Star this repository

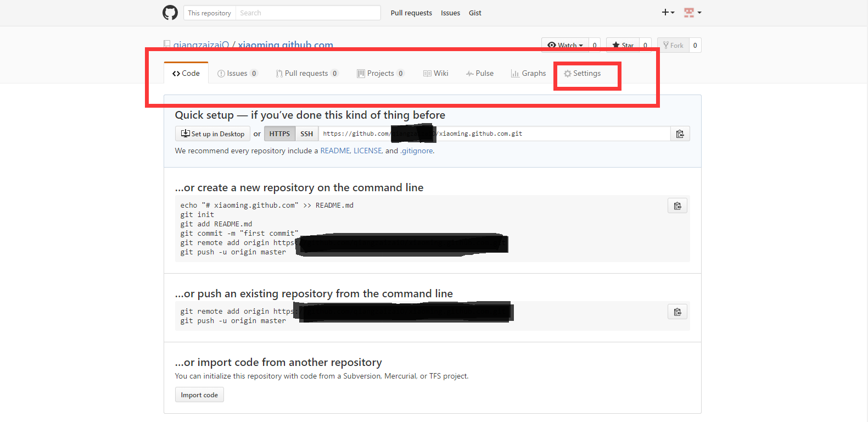[623, 45]
